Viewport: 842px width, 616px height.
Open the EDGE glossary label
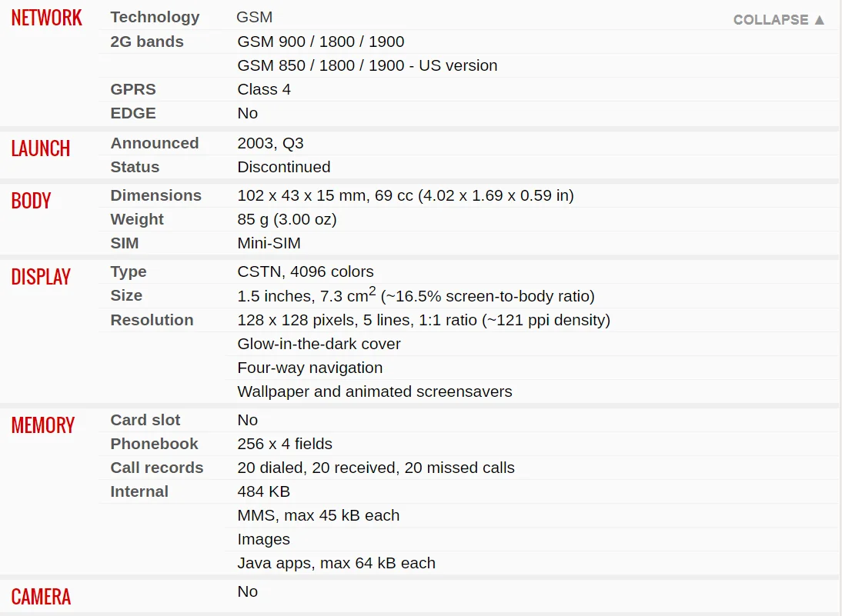point(133,113)
